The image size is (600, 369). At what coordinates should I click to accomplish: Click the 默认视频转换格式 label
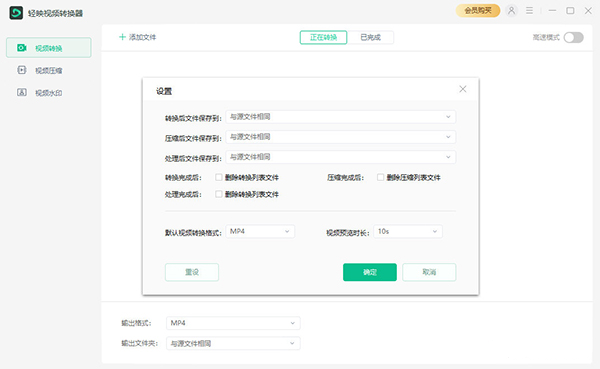(x=193, y=233)
